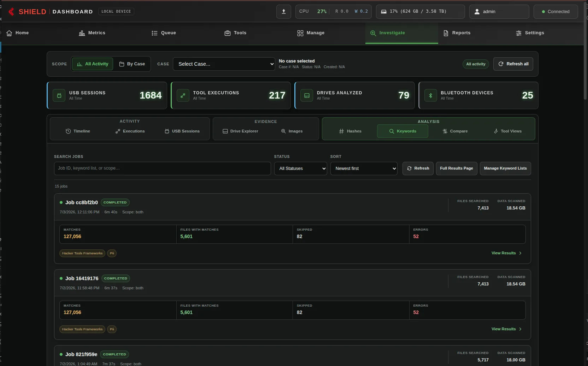
Task: Switch to the Keywords analysis tab
Action: [402, 131]
